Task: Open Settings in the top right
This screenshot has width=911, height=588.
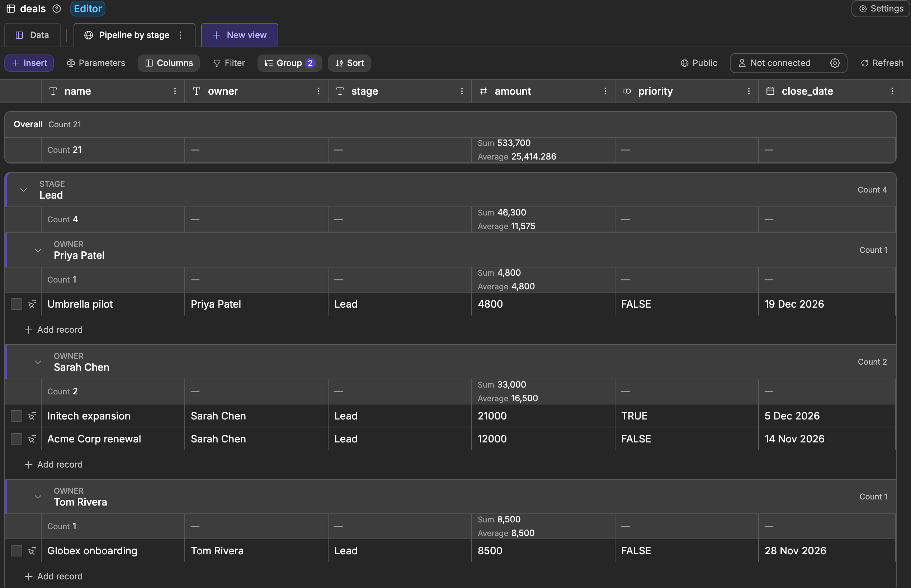Action: tap(881, 8)
